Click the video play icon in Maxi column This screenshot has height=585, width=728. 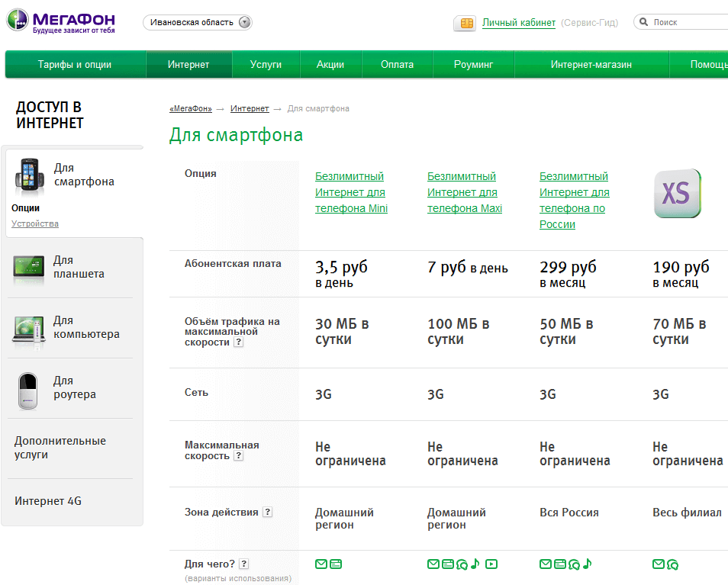coord(491,564)
